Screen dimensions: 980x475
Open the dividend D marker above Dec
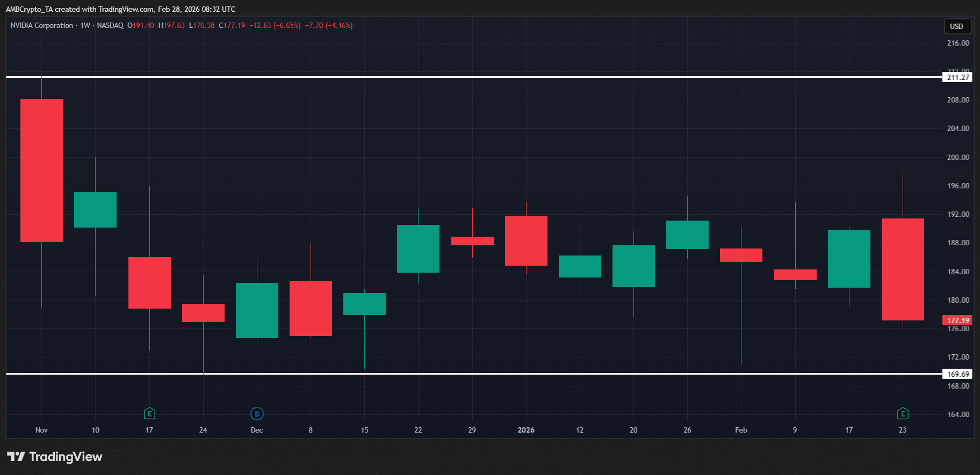pos(257,413)
